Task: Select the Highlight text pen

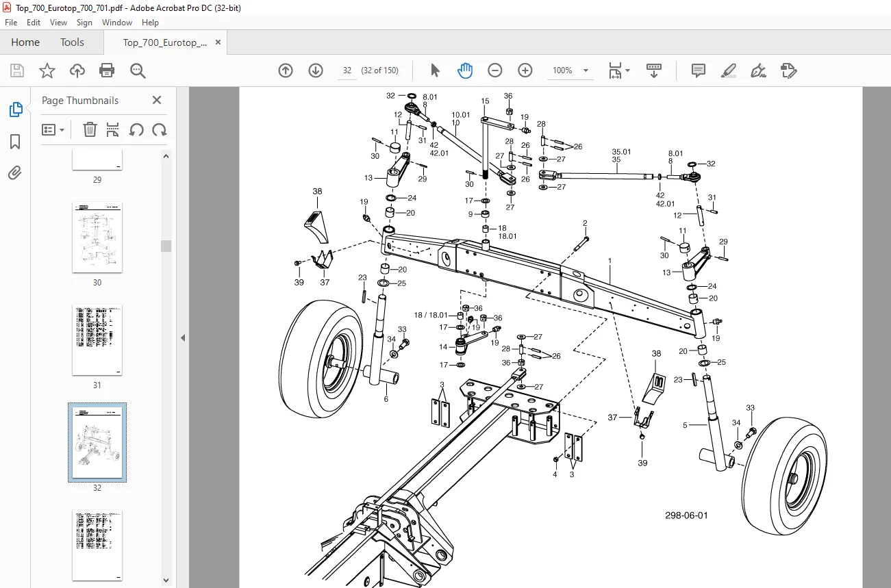Action: (729, 71)
